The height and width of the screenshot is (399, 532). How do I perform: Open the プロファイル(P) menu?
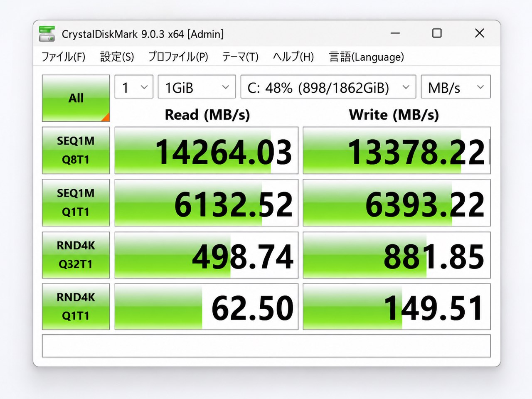pos(178,57)
